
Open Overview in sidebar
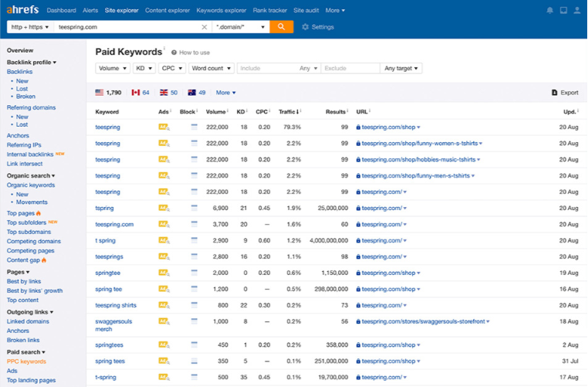coord(20,50)
